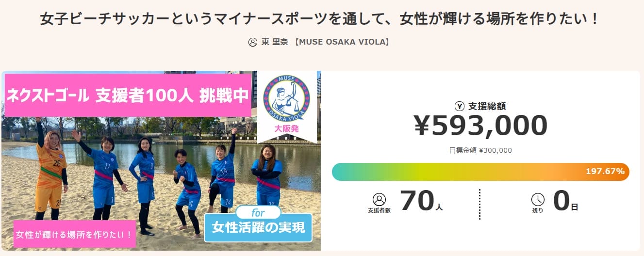Click the 女性活躍の実現 blue badge
Screen dimensions: 644x256
258,228
